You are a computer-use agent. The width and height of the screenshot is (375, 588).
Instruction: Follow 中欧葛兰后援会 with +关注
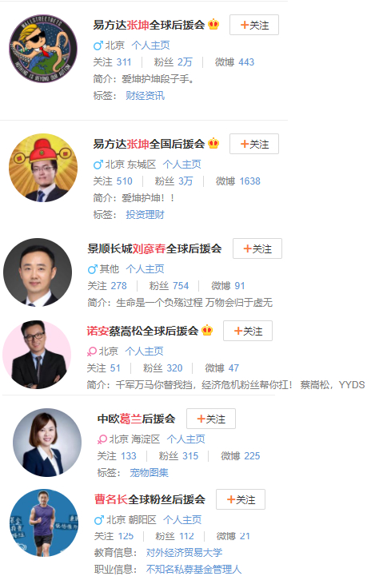[211, 419]
